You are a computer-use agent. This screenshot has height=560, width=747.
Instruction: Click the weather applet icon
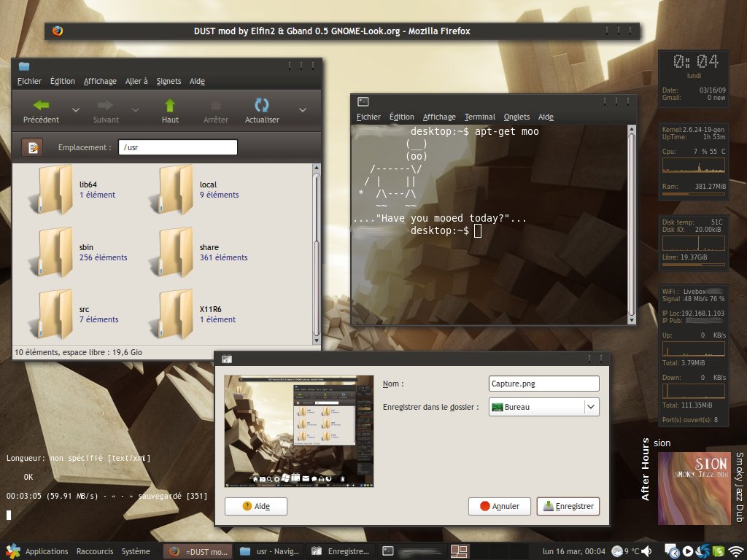pos(617,551)
